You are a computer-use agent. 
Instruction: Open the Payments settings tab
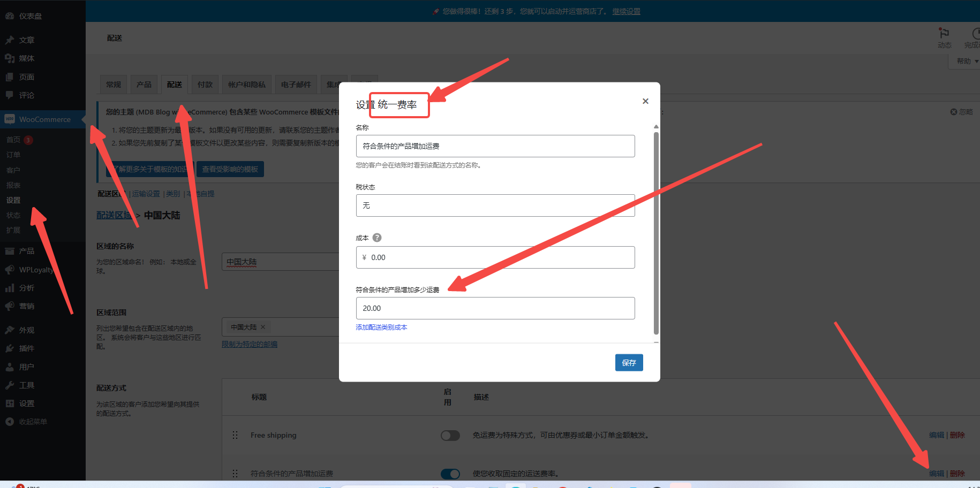click(x=205, y=85)
